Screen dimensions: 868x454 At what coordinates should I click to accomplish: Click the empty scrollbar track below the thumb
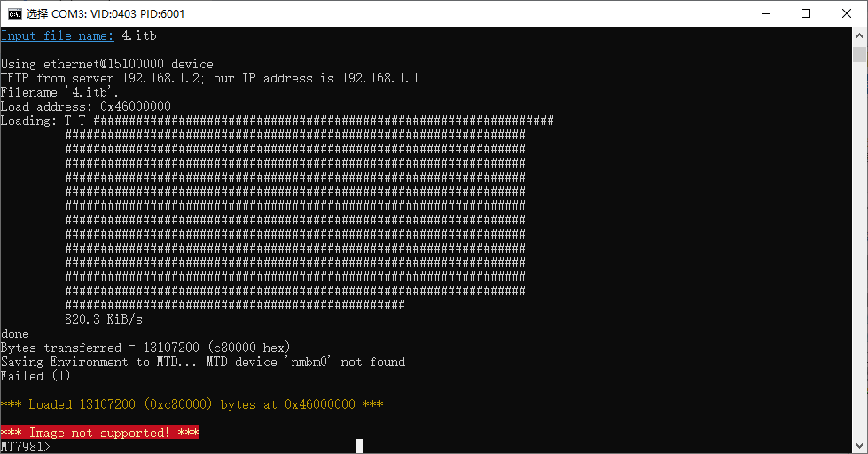click(859, 249)
